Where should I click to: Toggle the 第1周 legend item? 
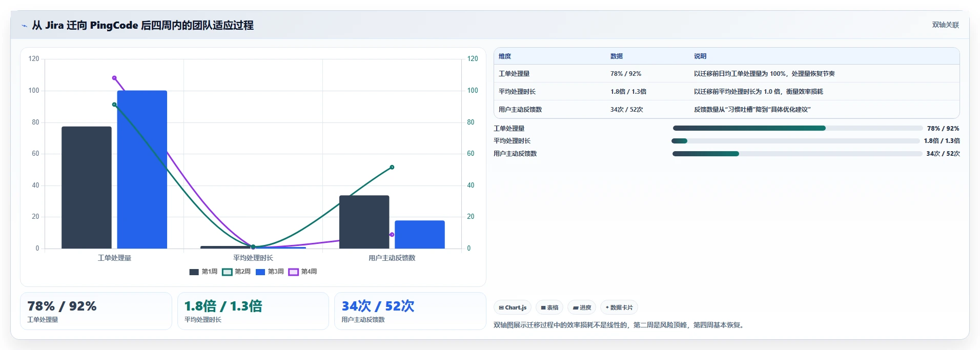click(x=203, y=272)
